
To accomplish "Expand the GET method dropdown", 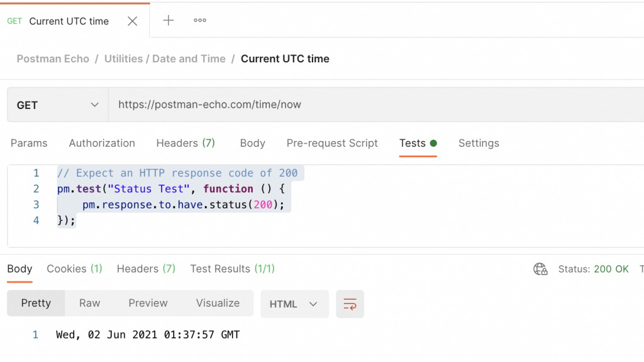I will 57,105.
